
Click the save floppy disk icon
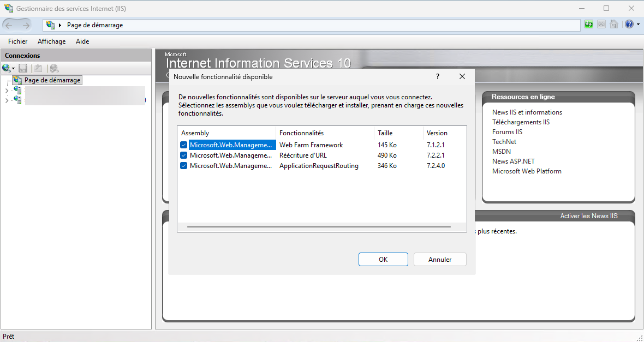23,68
